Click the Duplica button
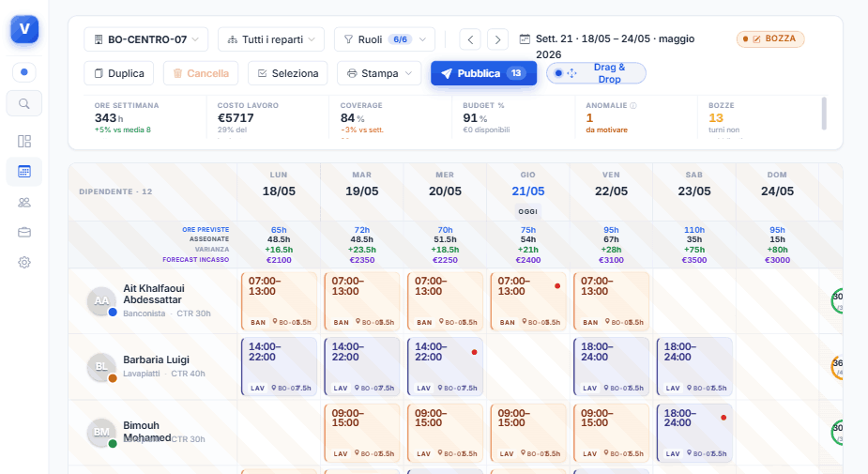The width and height of the screenshot is (868, 474). [119, 73]
